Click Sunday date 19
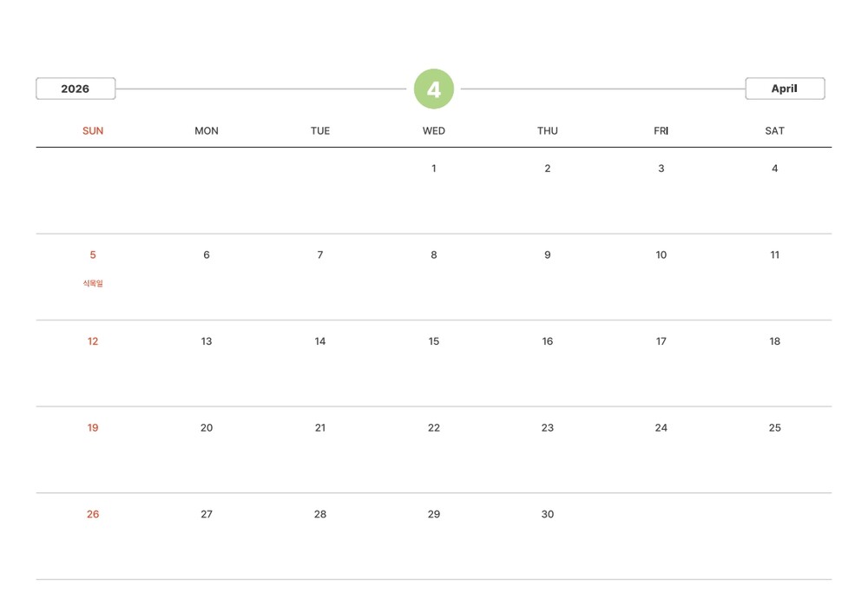The height and width of the screenshot is (614, 868). click(93, 428)
